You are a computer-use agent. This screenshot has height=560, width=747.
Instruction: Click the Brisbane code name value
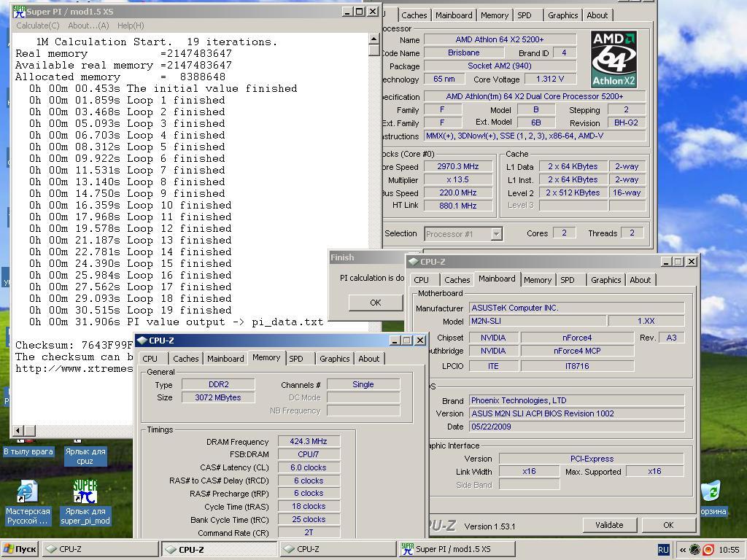coord(463,52)
